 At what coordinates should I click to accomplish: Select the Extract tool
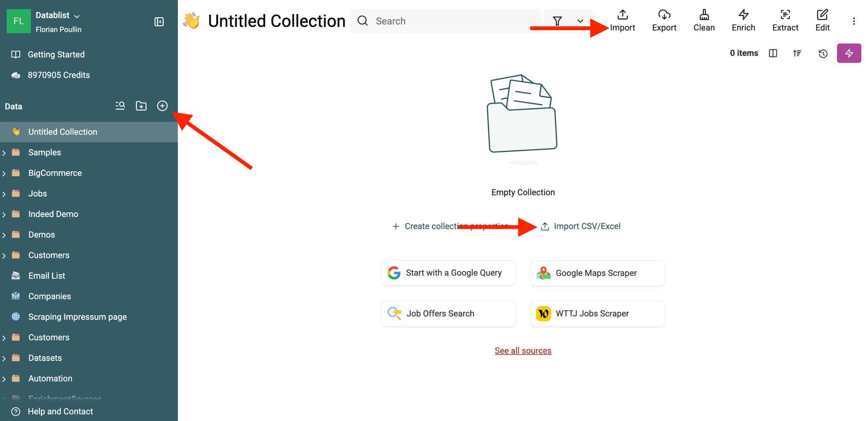click(785, 20)
